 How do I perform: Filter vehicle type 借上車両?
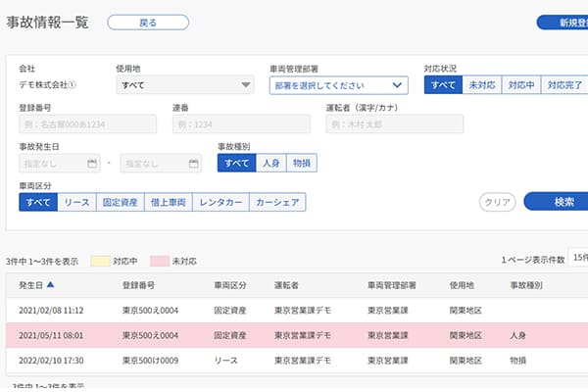coord(169,202)
